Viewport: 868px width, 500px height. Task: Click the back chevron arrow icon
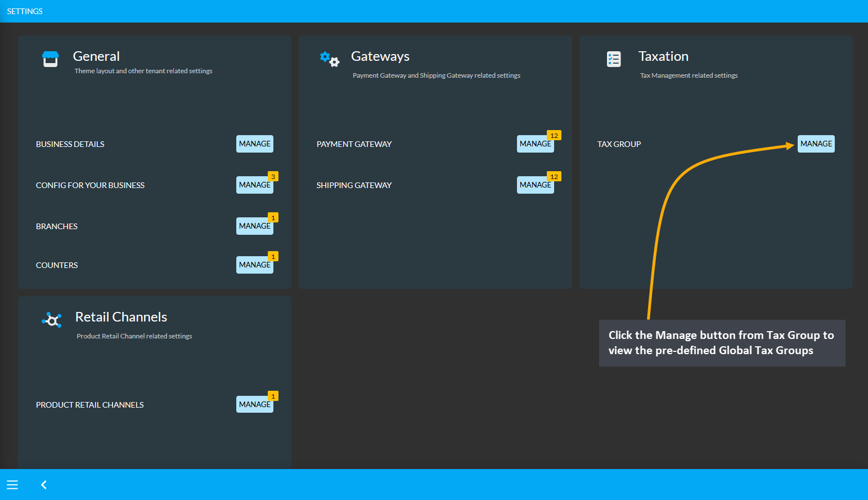pos(44,485)
